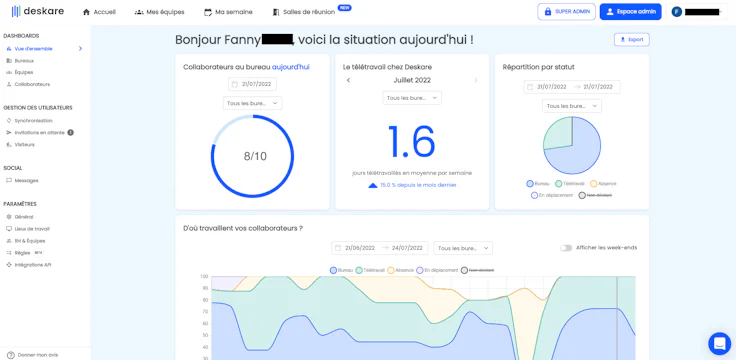Click the invitations pending count badge
The height and width of the screenshot is (360, 736).
pyautogui.click(x=70, y=132)
